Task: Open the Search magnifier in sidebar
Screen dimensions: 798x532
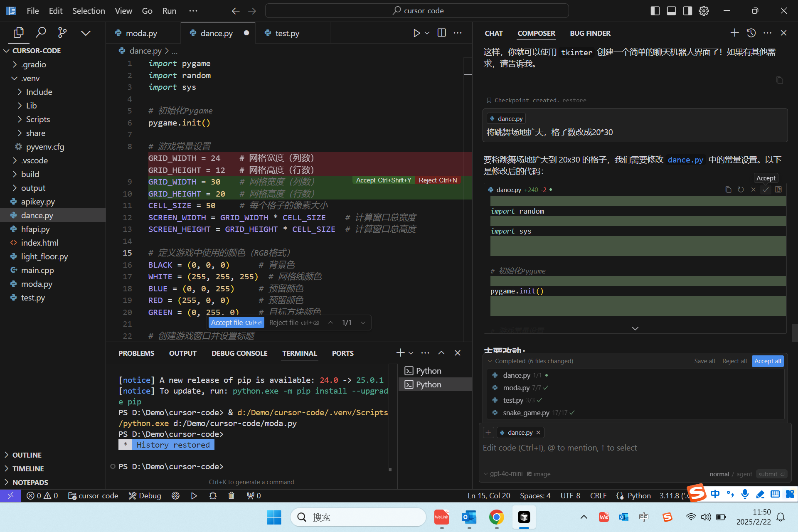Action: tap(41, 32)
